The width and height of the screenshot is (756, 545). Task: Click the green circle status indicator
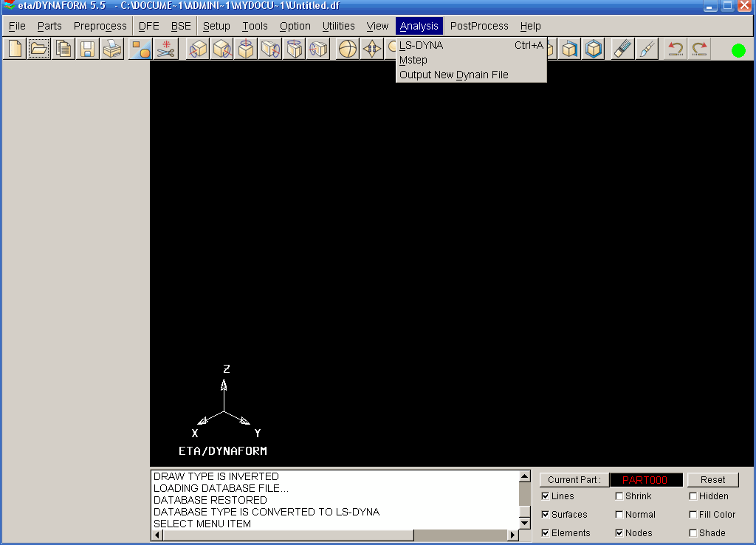[x=738, y=50]
